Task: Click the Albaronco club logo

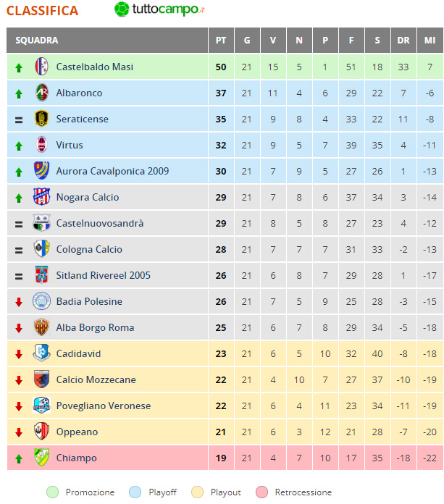Action: pyautogui.click(x=41, y=93)
